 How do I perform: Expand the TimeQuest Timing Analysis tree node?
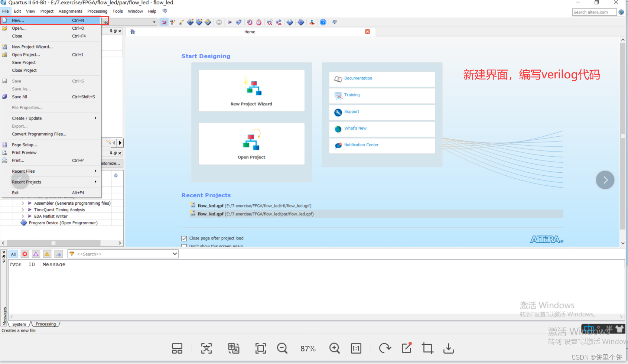23,210
